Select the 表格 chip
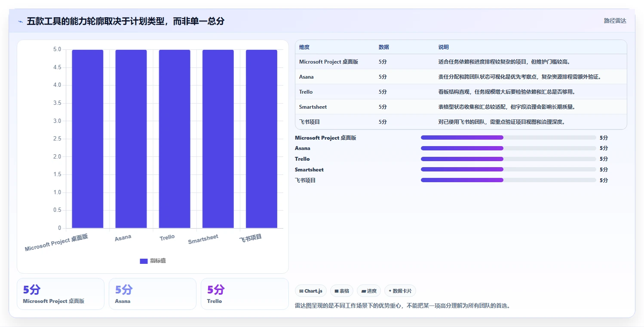The image size is (644, 327). tap(342, 291)
